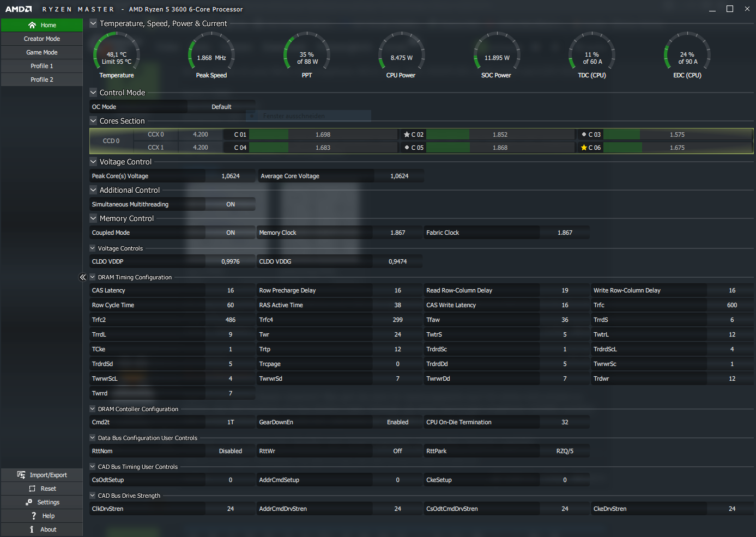This screenshot has width=756, height=537.
Task: Click the Temperature gauge dial
Action: coord(117,51)
